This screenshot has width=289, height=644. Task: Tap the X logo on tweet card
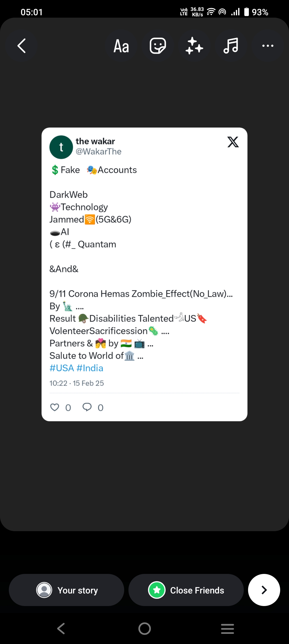tap(233, 142)
